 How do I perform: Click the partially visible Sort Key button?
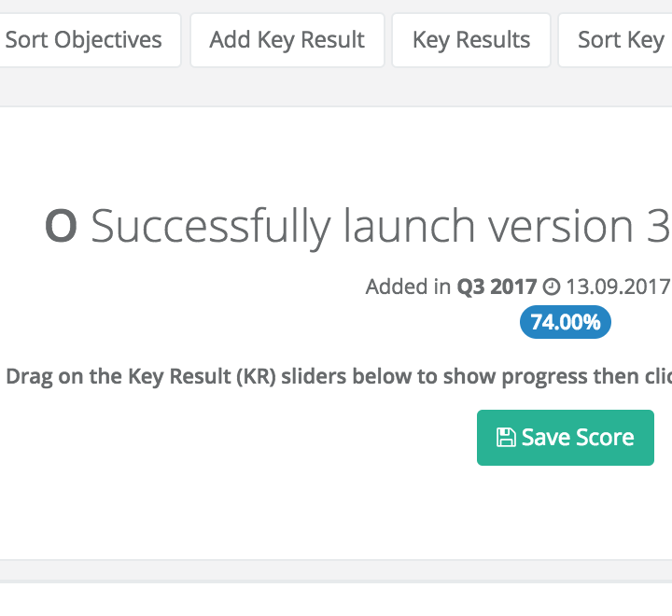(620, 40)
